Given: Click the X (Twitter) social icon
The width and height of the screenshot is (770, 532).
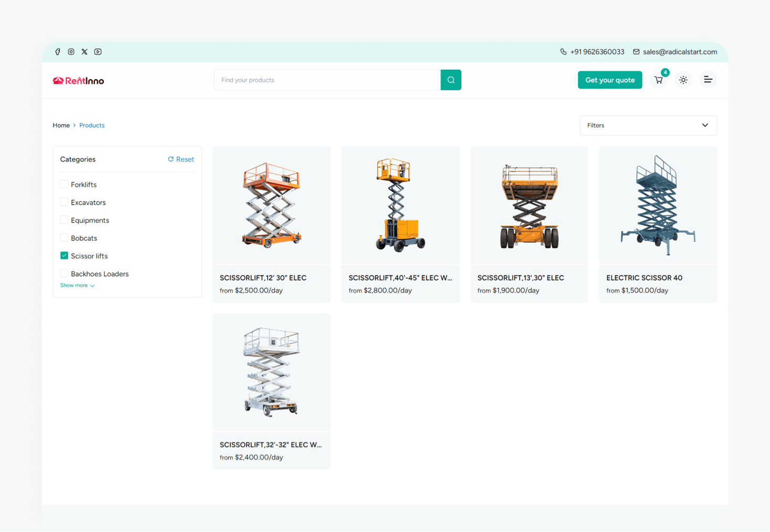Looking at the screenshot, I should coord(84,51).
